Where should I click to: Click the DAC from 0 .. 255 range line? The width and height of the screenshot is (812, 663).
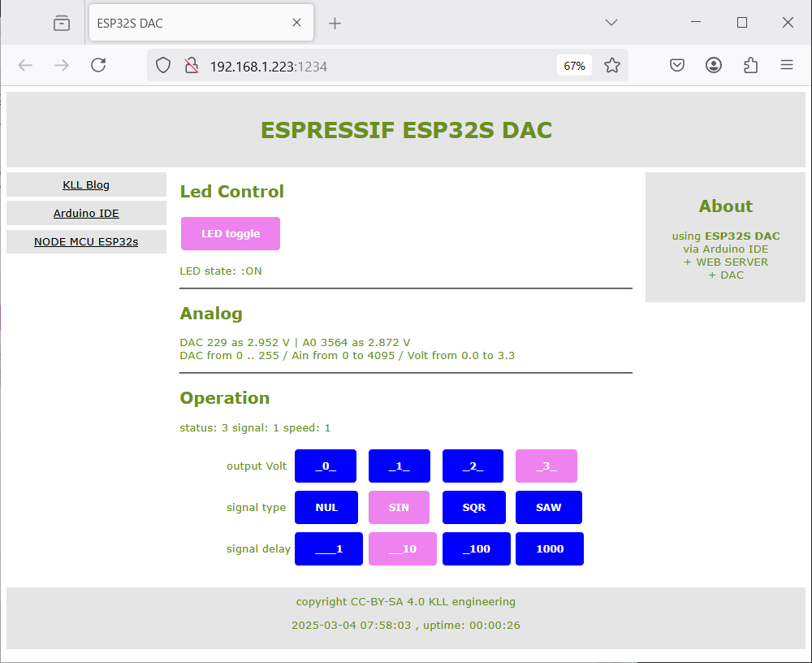(x=347, y=356)
